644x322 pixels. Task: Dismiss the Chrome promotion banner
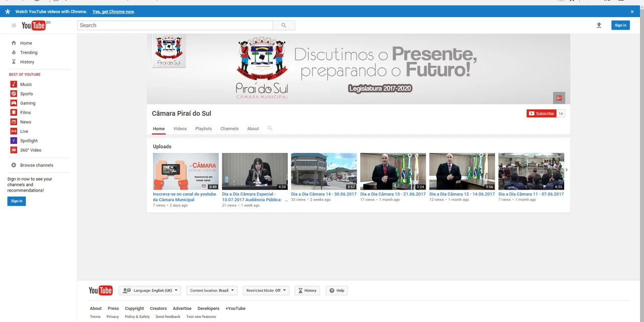(x=632, y=12)
